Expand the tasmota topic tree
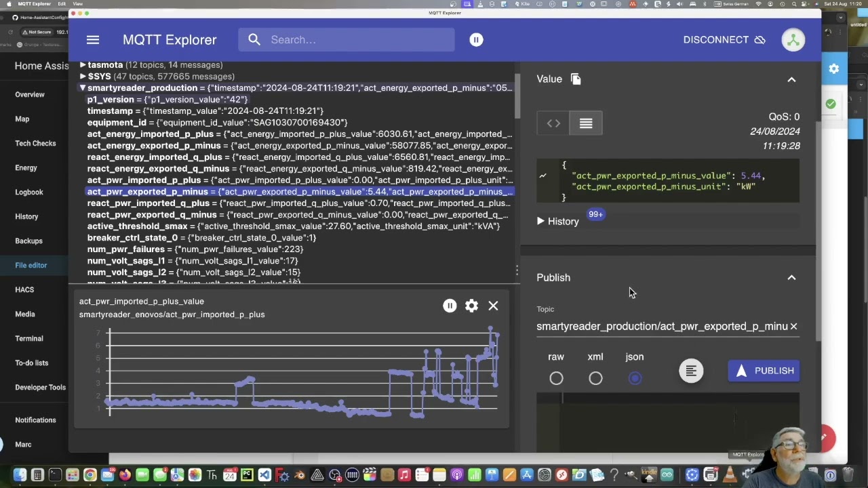Viewport: 868px width, 488px height. (83, 65)
